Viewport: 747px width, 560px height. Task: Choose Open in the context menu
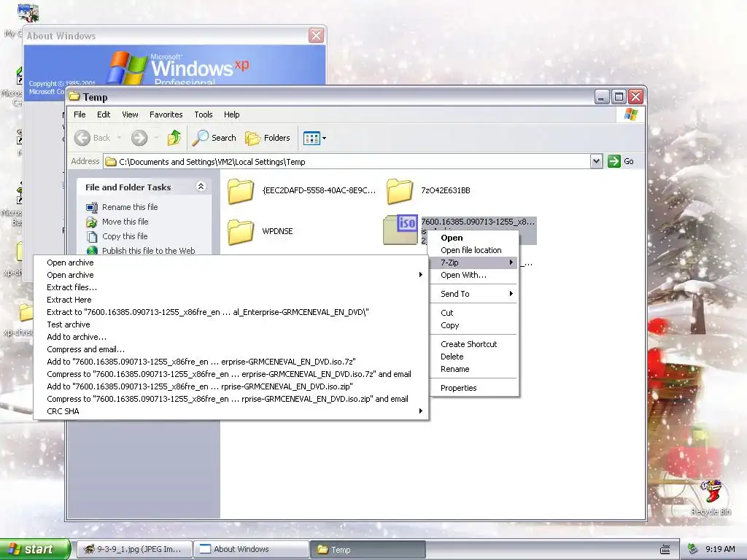473,238
